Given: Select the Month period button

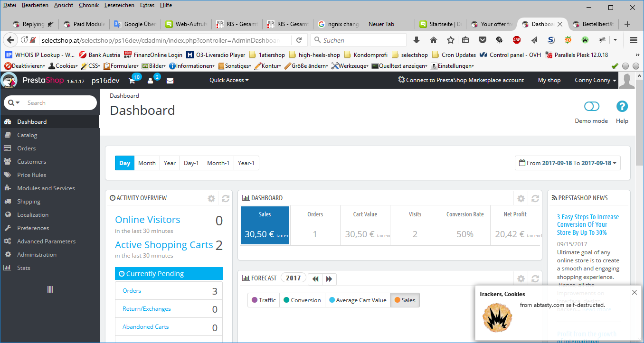Looking at the screenshot, I should 147,163.
